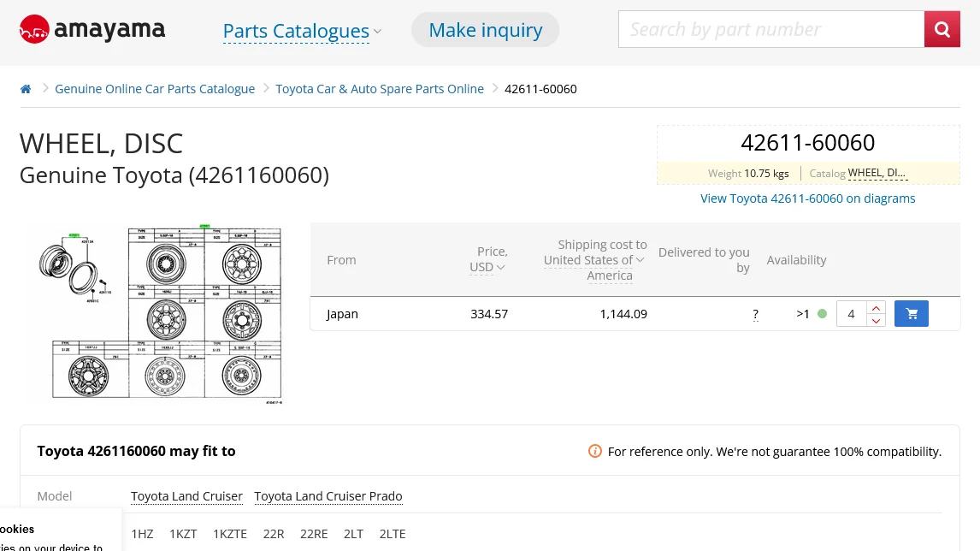Increase quantity with the up arrow
This screenshot has width=980, height=551.
[x=876, y=308]
